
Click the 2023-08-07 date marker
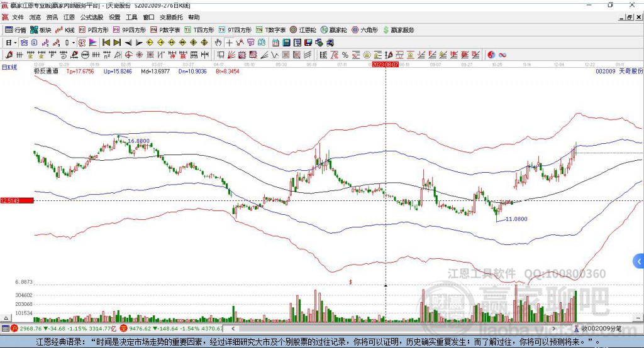[x=386, y=65]
